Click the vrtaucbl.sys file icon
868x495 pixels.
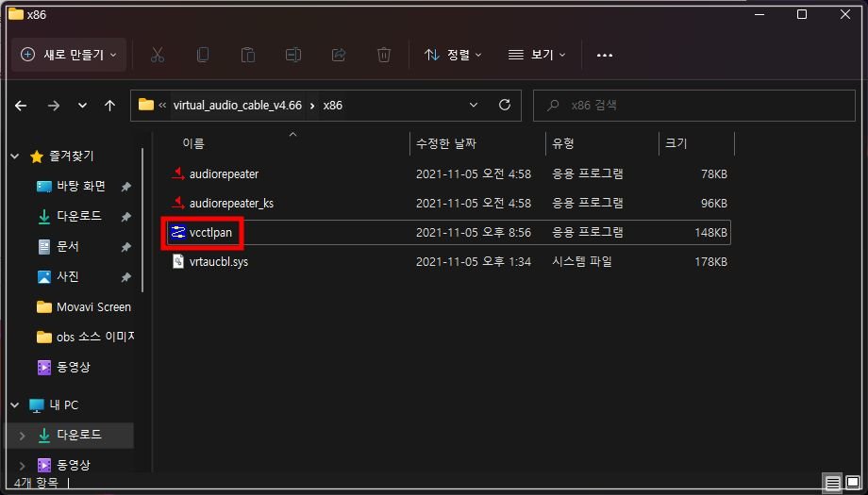(177, 261)
